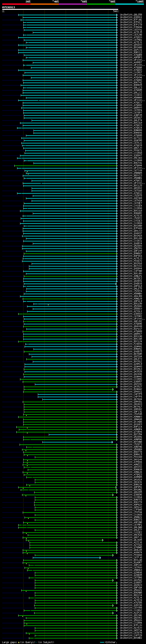Select the UniRef100_C6TLM8 label
Viewport: 146px width, 644px height.
pos(131,35)
